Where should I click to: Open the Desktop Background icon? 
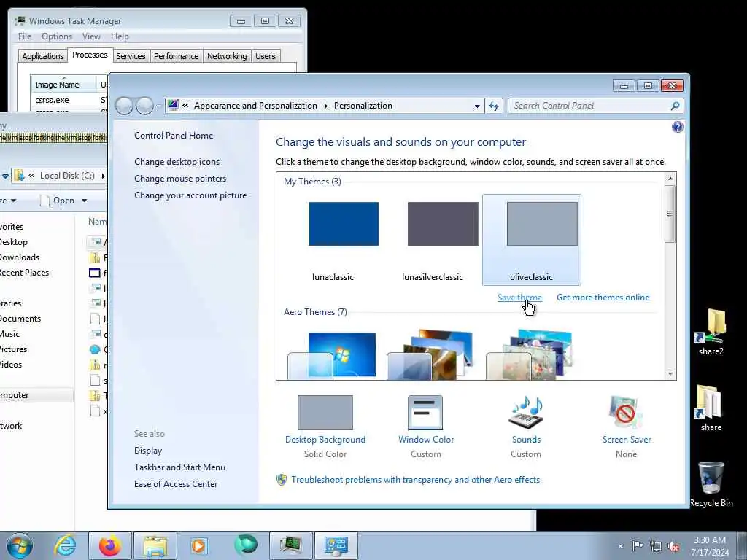point(325,413)
